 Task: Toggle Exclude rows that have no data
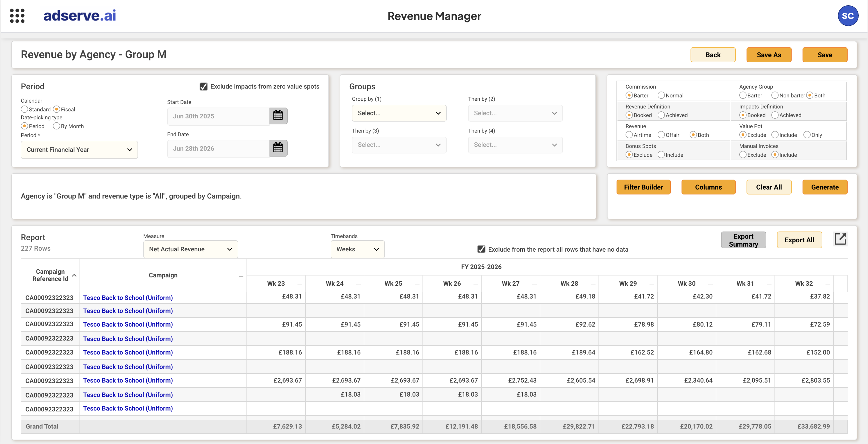pos(481,249)
